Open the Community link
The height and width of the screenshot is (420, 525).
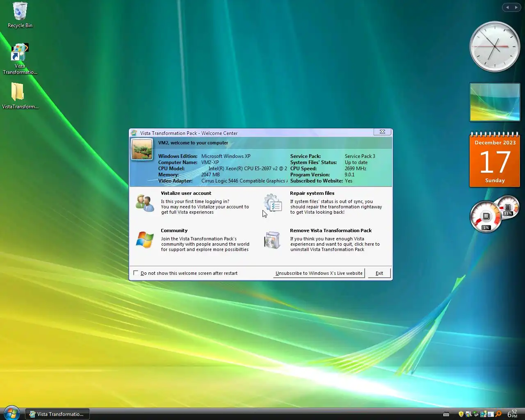pos(174,231)
